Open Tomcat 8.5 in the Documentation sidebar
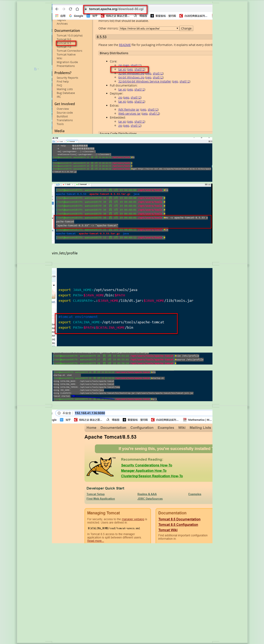This screenshot has width=264, height=644. coord(64,43)
